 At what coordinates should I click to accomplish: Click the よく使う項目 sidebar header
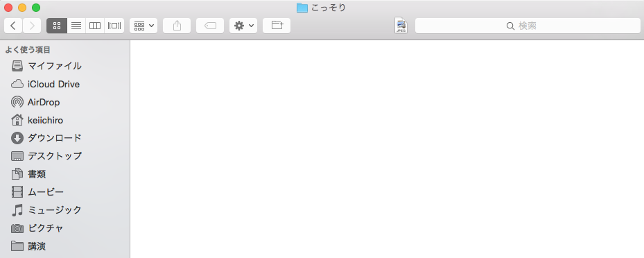pyautogui.click(x=28, y=50)
